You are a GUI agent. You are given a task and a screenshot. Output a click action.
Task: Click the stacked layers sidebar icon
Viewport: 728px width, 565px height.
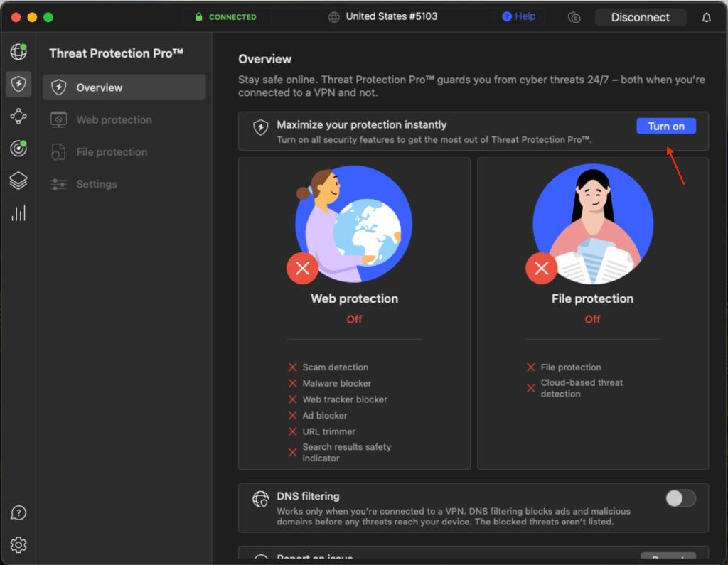[x=18, y=181]
